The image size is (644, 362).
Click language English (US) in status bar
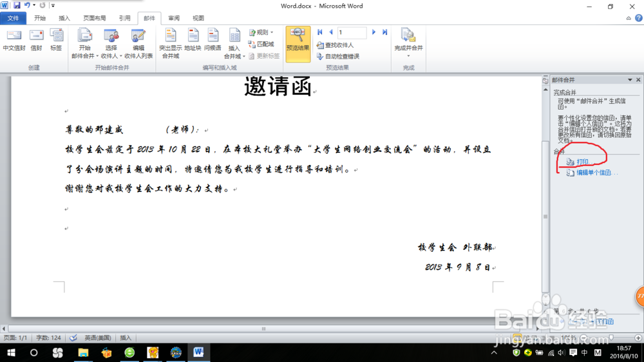tap(98, 338)
